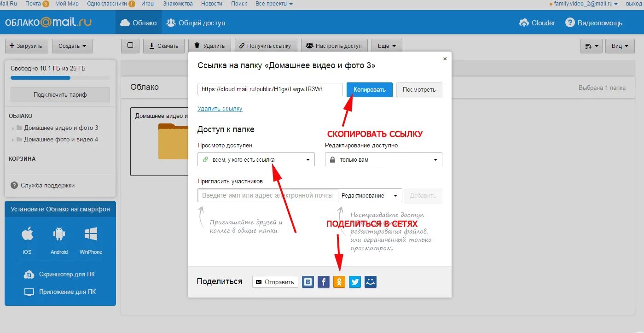Open Новости in the portal bar
The width and height of the screenshot is (644, 333).
tap(211, 4)
